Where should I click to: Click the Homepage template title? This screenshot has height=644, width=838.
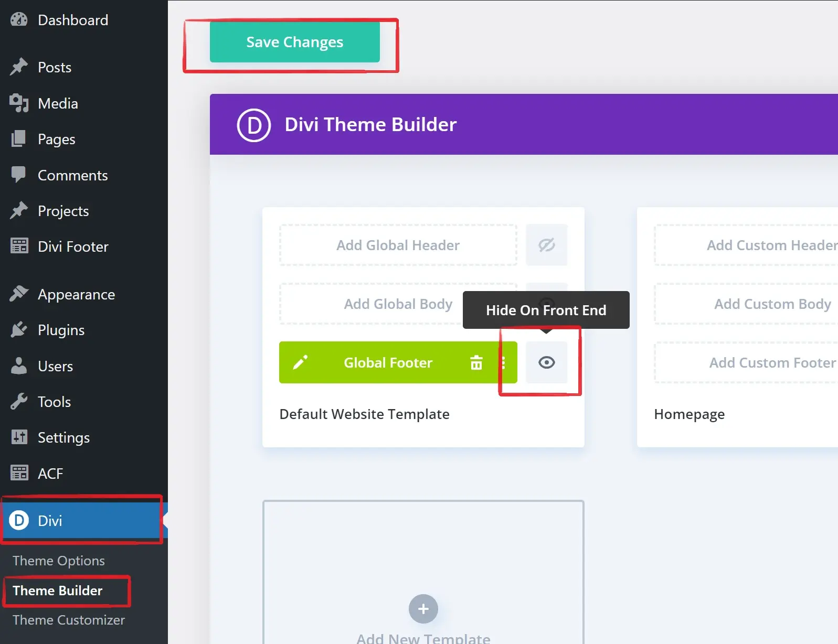point(690,414)
